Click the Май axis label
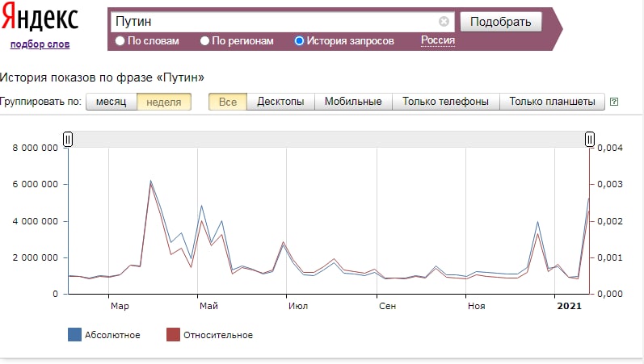Screen dimensions: 644x364 (x=208, y=306)
